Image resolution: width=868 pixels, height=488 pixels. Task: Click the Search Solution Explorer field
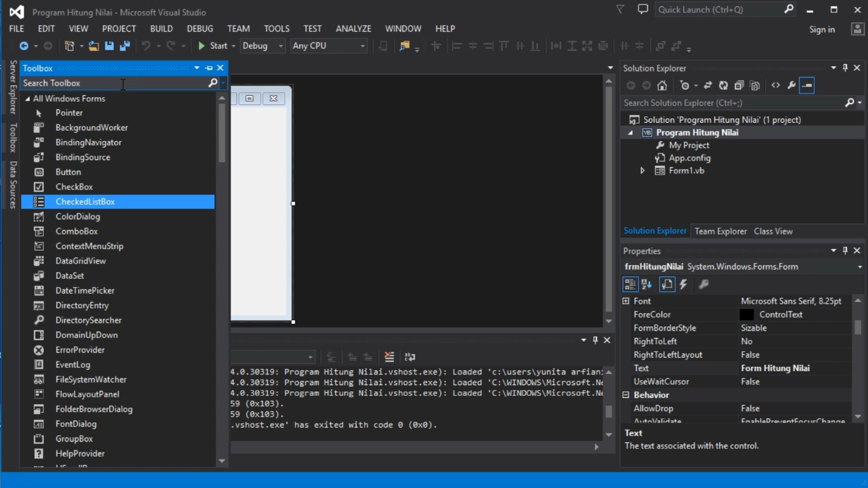[x=733, y=103]
